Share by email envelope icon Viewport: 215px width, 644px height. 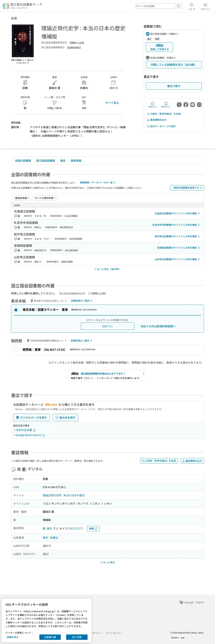[199, 104]
